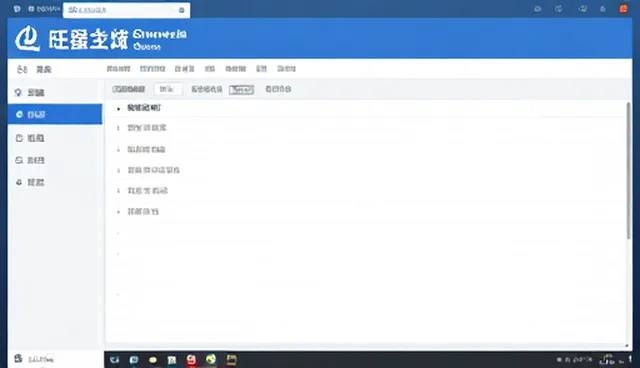The image size is (640, 368).
Task: Click the white input box in the filter bar
Action: coord(168,89)
